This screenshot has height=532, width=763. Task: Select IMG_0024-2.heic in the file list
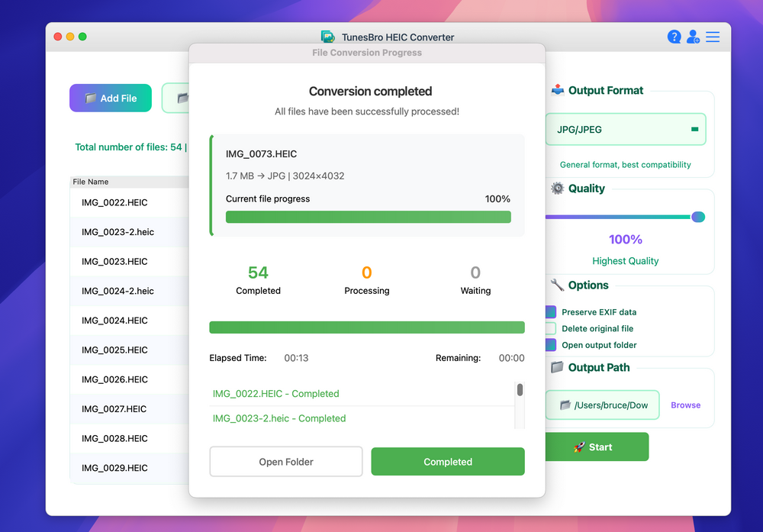[130, 291]
